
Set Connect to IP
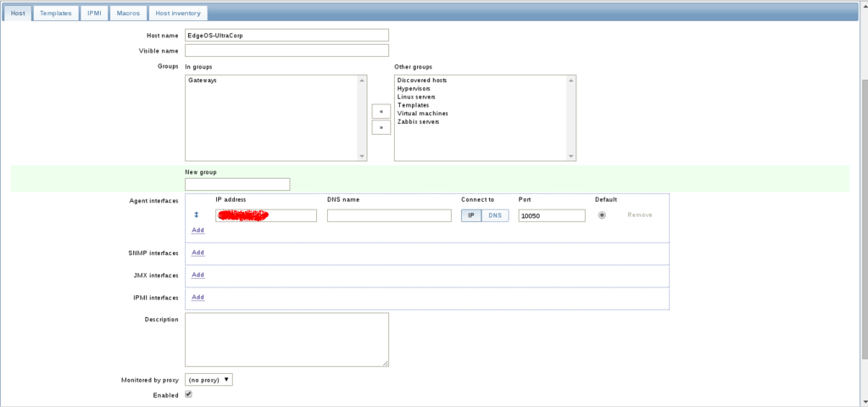[x=471, y=215]
